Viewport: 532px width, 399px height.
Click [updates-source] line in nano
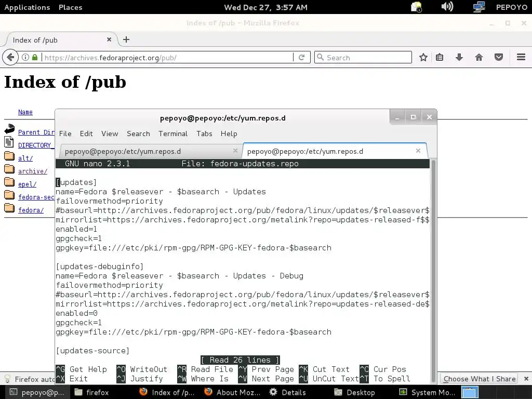point(92,351)
